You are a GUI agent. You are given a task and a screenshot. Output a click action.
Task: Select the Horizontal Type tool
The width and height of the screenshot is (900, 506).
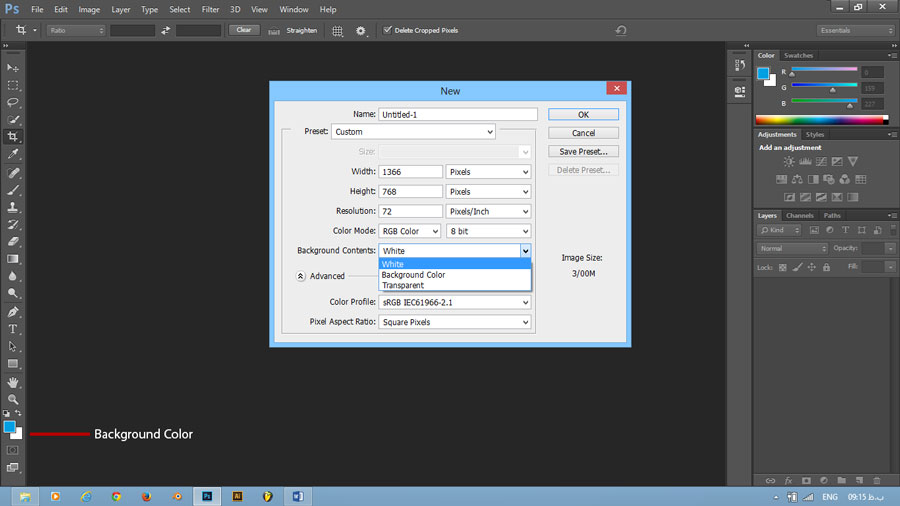[x=13, y=329]
